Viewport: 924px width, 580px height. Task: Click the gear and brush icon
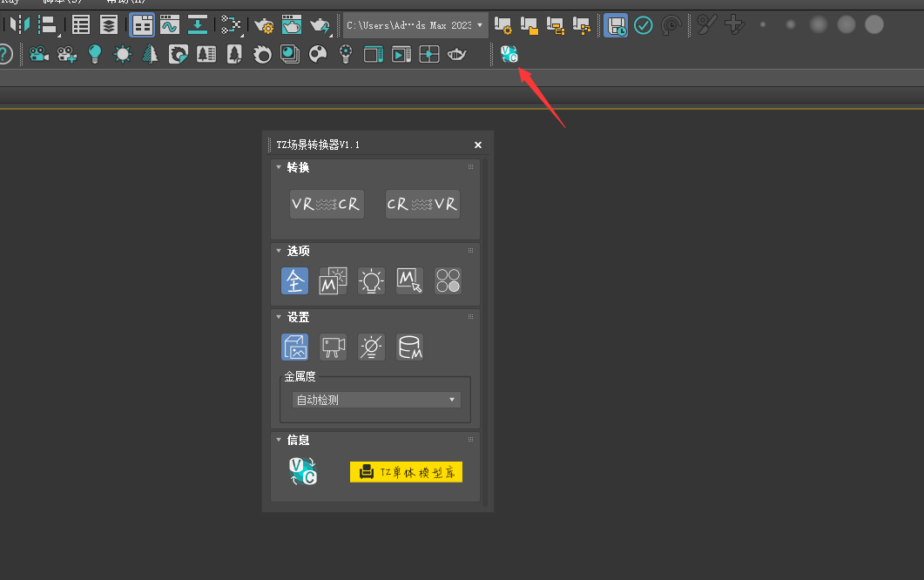706,24
